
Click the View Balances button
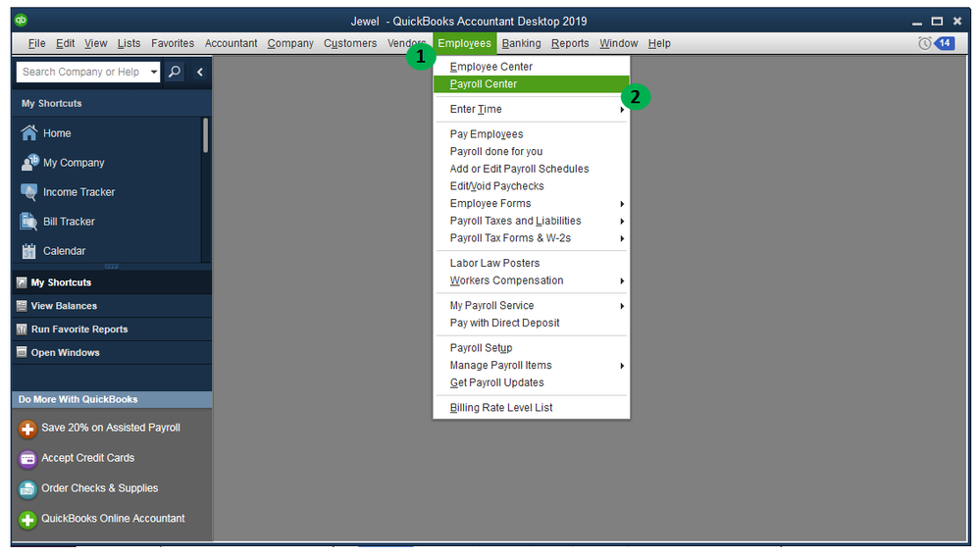(x=112, y=306)
